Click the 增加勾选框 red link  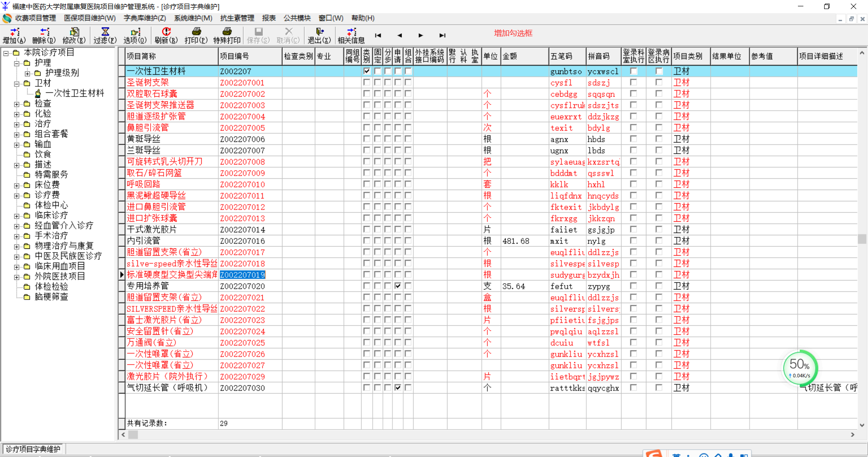click(x=513, y=33)
